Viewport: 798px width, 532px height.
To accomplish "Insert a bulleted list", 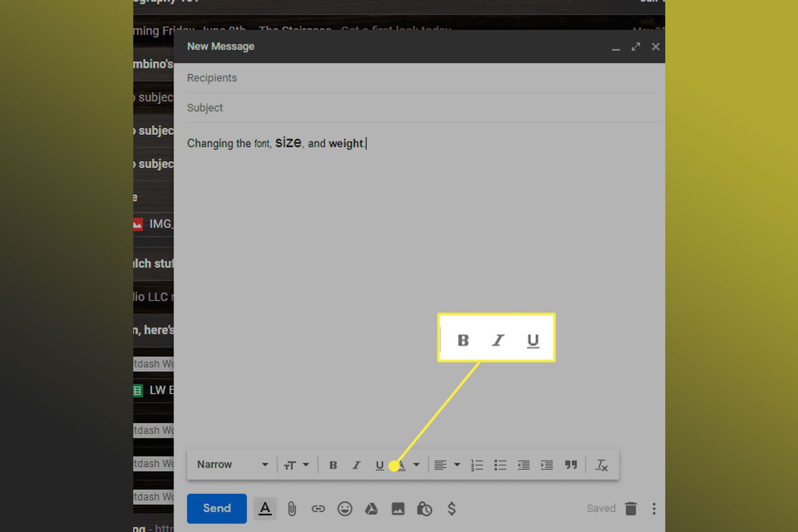I will [x=500, y=465].
